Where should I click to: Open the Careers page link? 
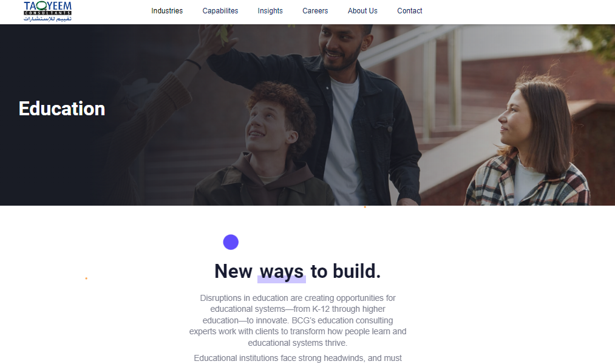point(315,11)
